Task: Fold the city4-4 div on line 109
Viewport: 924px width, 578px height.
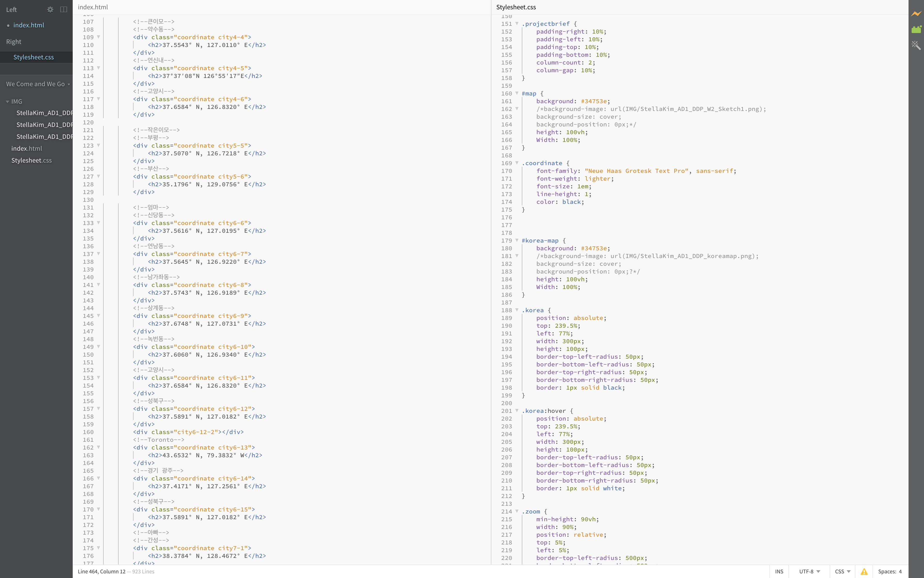Action: [98, 37]
